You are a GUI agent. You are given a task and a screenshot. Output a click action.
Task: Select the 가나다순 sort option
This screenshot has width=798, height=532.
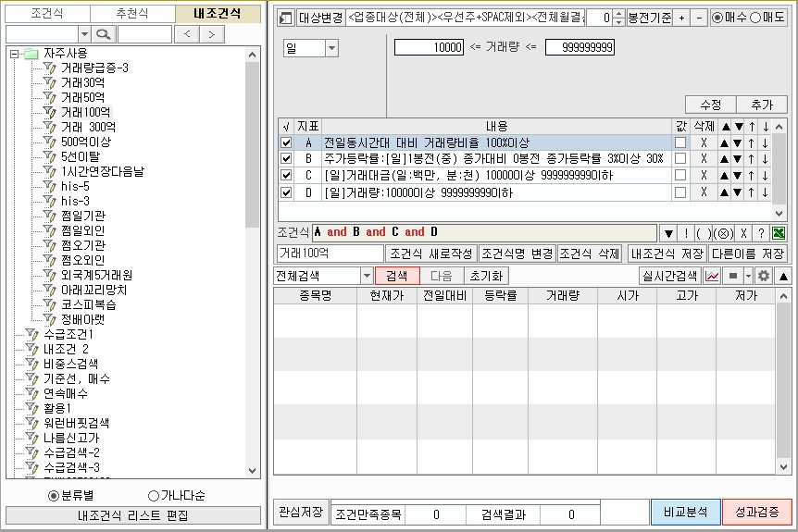(153, 495)
